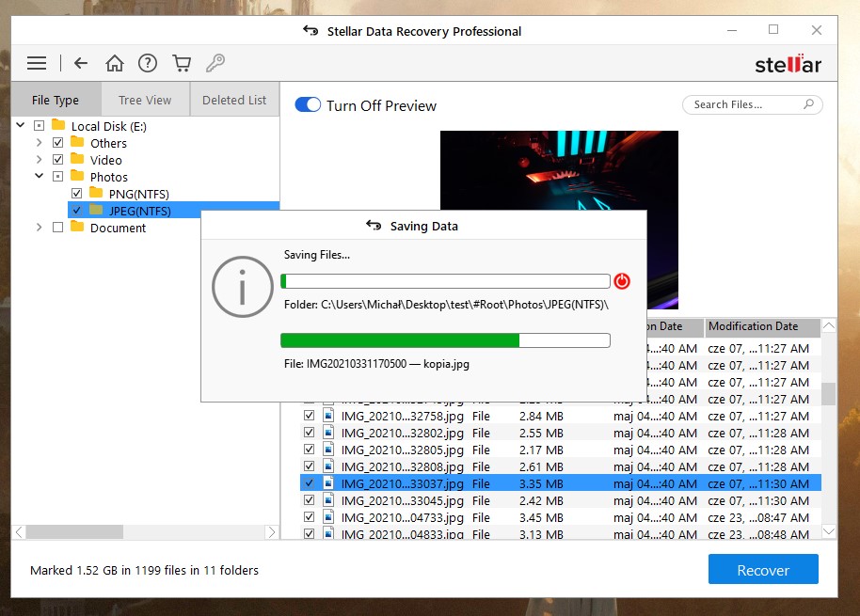860x616 pixels.
Task: Uncheck the IMG_20210...32758.jpg checkbox
Action: [x=310, y=416]
